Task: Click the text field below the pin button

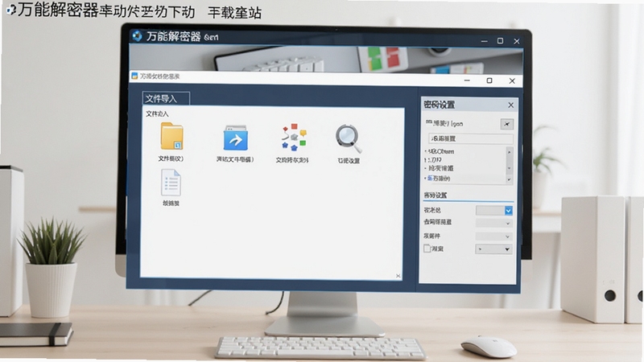Action: (x=471, y=138)
